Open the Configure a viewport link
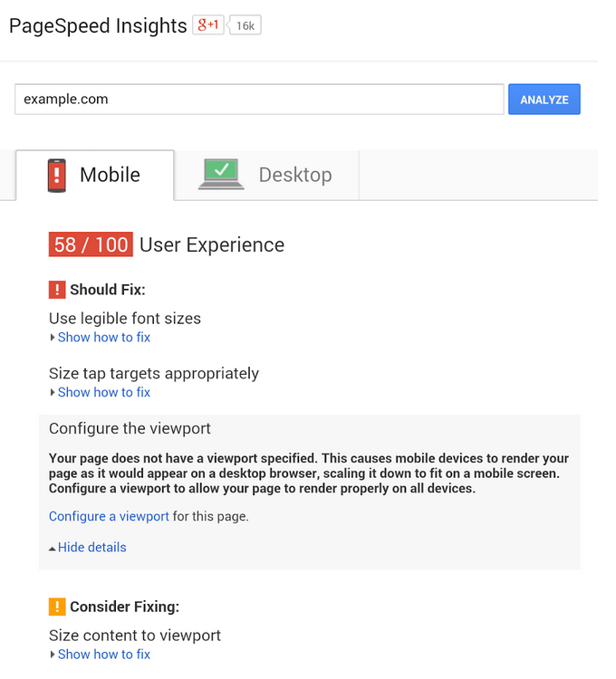The height and width of the screenshot is (679, 616). [109, 516]
